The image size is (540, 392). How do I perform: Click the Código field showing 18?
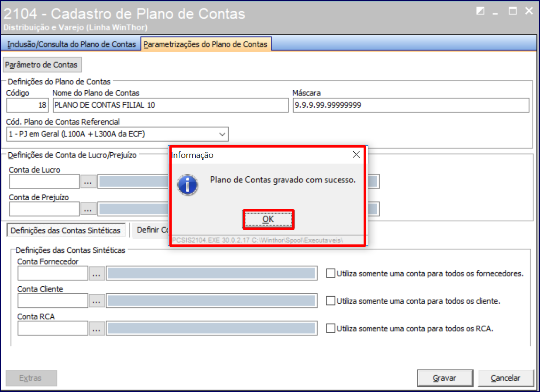pyautogui.click(x=28, y=105)
